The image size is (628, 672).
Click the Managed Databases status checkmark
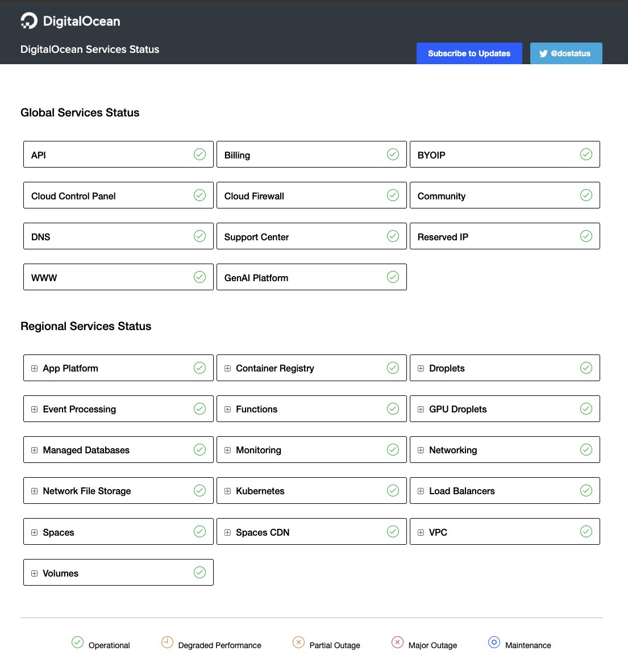point(199,450)
